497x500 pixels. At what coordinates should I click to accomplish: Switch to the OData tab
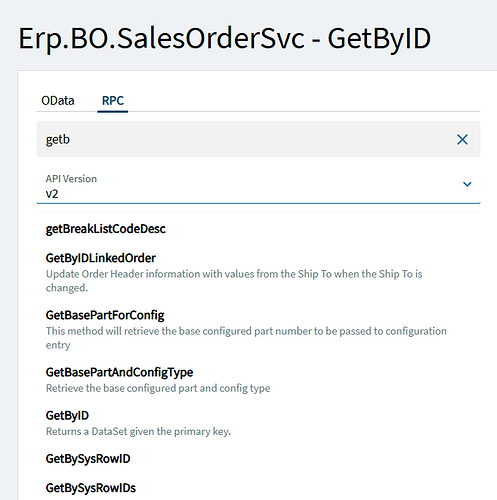(x=58, y=101)
